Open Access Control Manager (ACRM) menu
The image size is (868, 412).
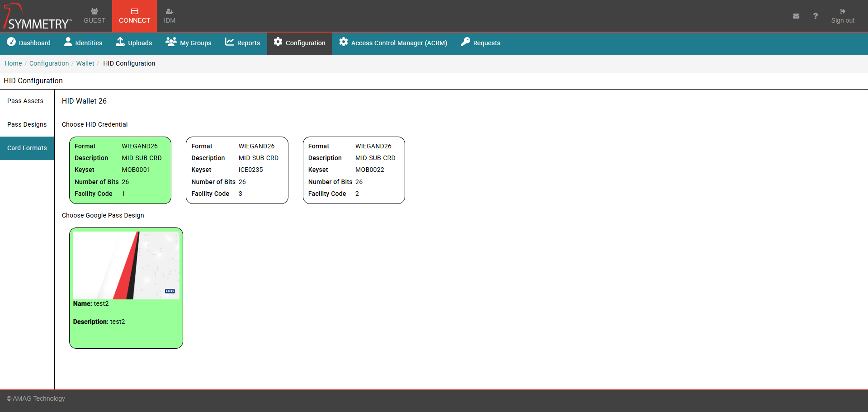pyautogui.click(x=393, y=43)
